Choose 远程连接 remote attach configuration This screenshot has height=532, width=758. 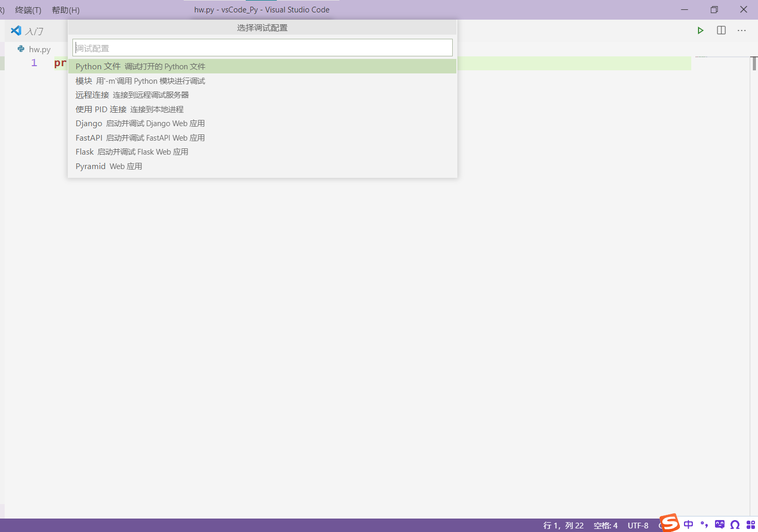(262, 95)
